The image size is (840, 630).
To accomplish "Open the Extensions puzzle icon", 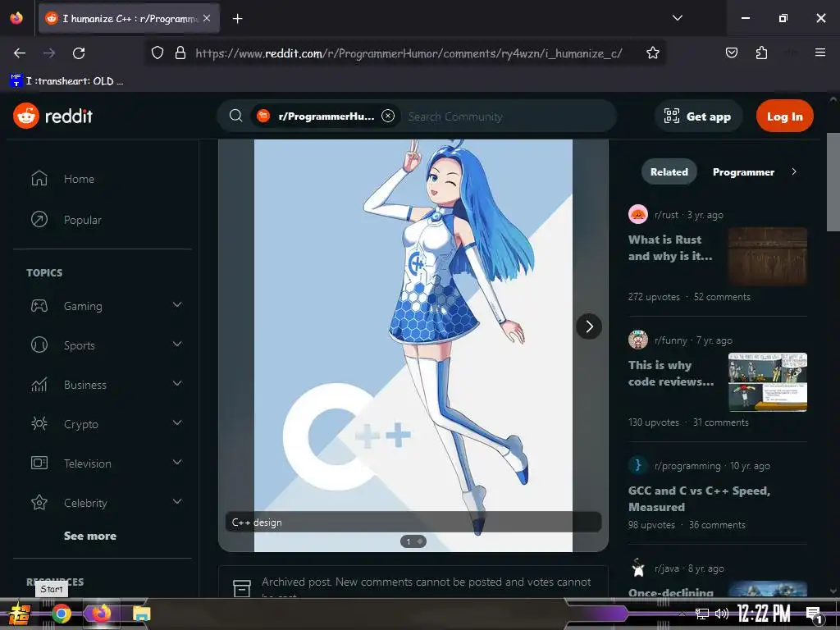I will coord(761,52).
